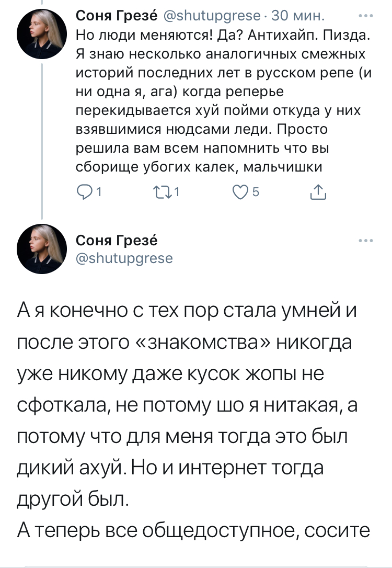This screenshot has height=568, width=392.
Task: Open three-dot menu on the 30 мин. tweet
Action: 365,16
